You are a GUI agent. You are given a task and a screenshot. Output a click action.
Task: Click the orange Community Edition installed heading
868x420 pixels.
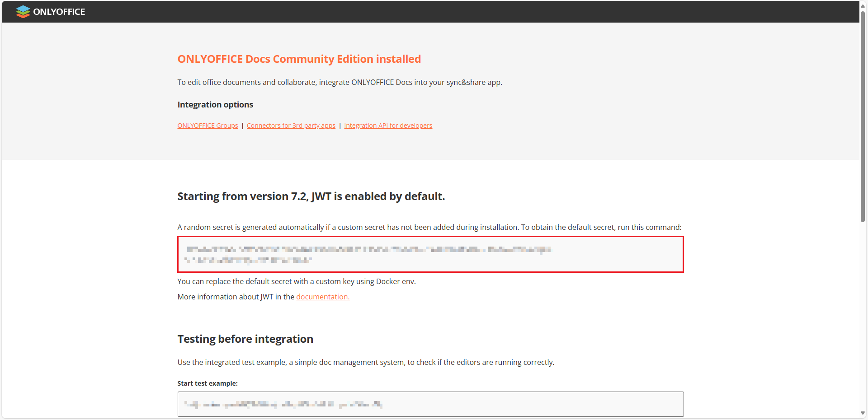pos(299,59)
